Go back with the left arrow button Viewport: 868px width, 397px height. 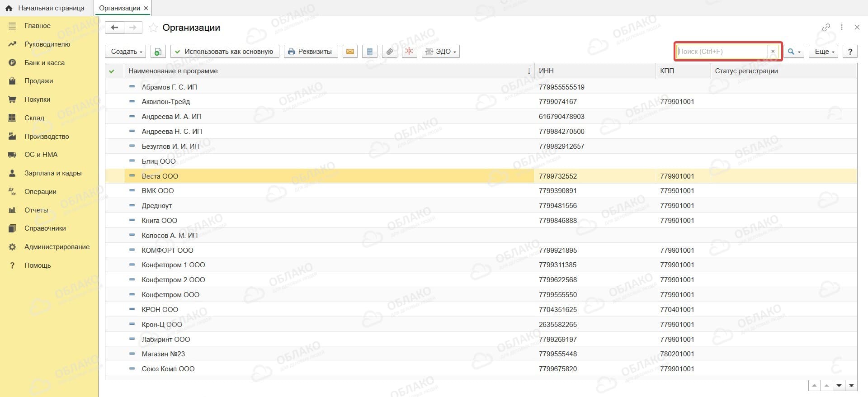click(x=114, y=28)
